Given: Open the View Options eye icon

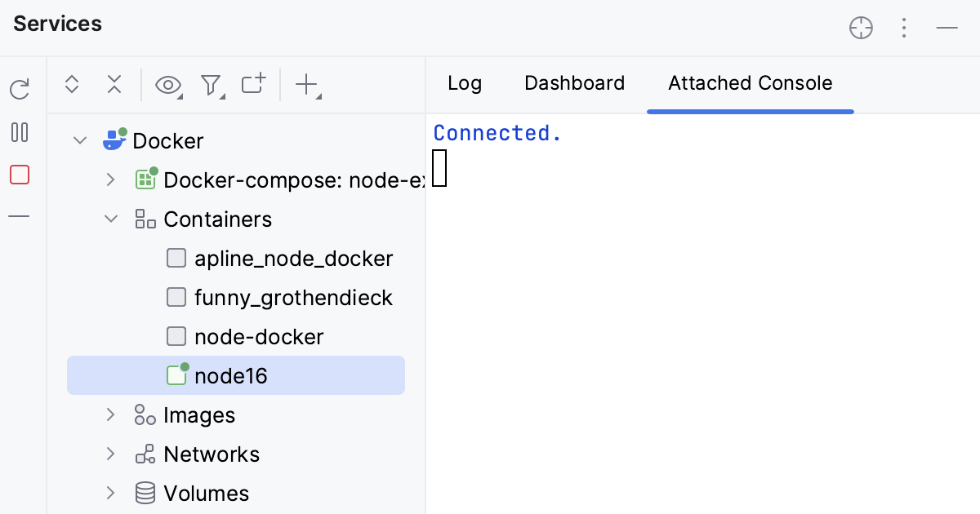Looking at the screenshot, I should pos(167,84).
